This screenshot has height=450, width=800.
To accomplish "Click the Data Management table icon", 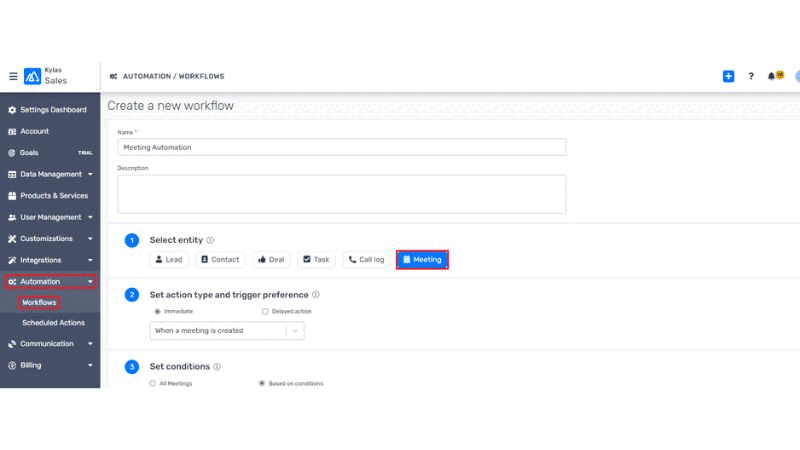I will point(12,174).
